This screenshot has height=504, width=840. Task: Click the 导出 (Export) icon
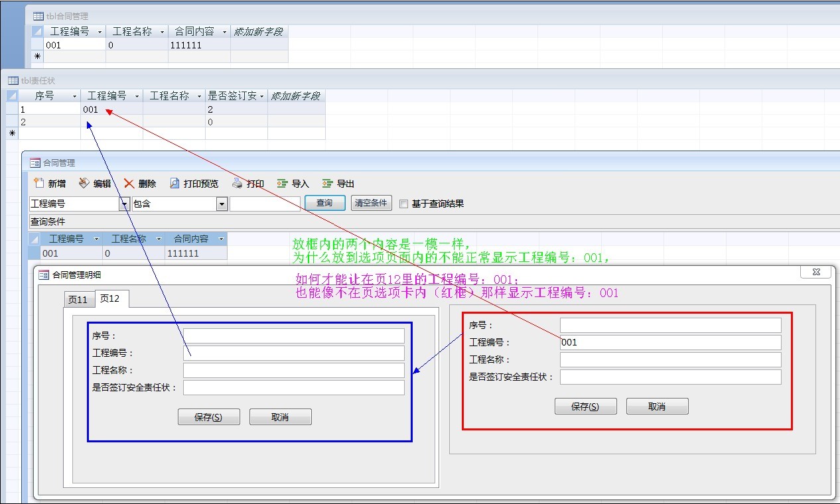[x=327, y=184]
